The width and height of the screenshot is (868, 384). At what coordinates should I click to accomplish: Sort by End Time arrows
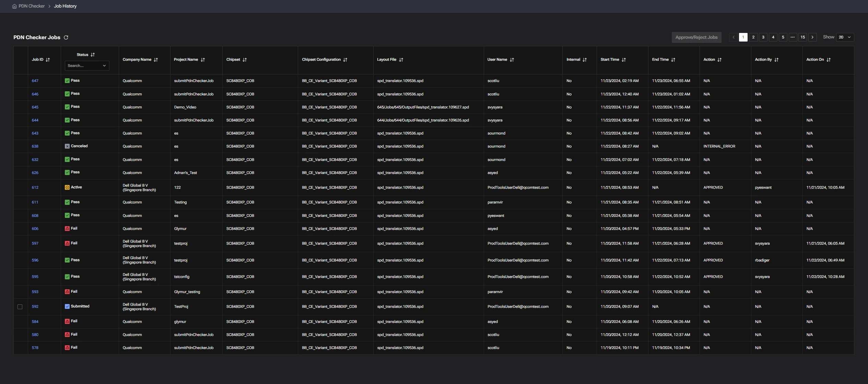673,60
